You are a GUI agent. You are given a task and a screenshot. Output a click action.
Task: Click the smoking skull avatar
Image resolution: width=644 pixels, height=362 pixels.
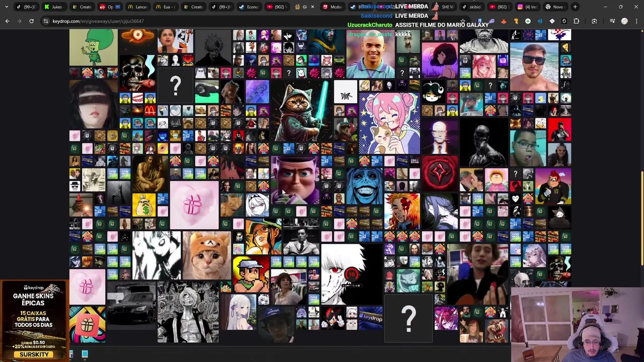137,73
